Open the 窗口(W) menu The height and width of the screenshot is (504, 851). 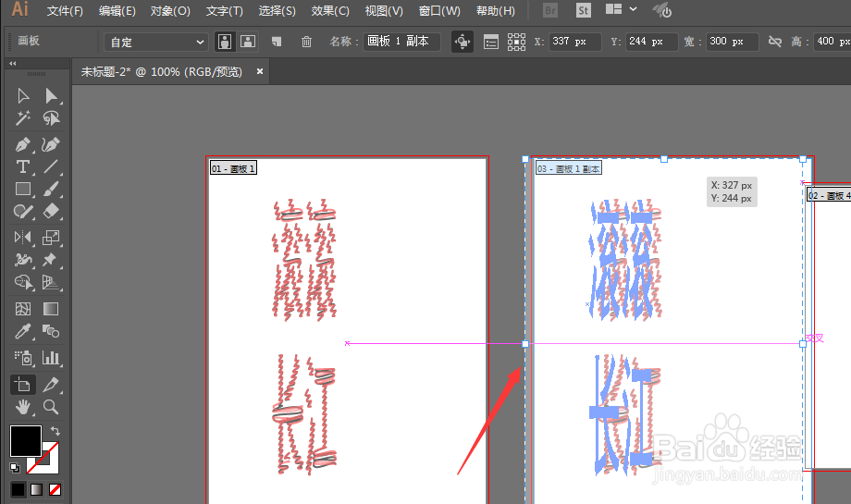coord(439,11)
